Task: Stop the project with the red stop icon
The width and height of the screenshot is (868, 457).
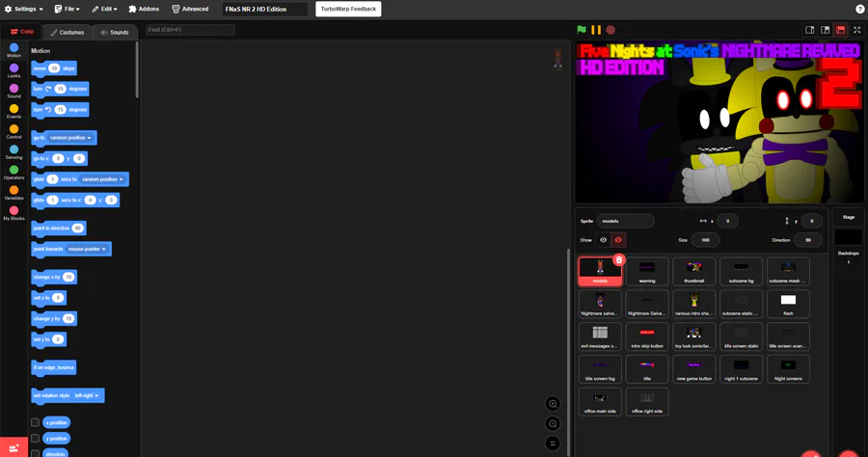Action: tap(610, 30)
